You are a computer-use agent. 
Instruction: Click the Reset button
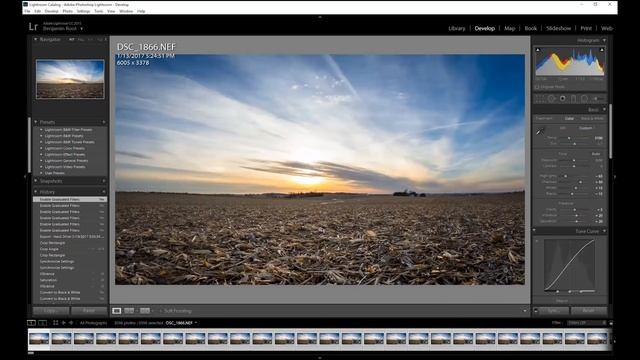coord(589,311)
